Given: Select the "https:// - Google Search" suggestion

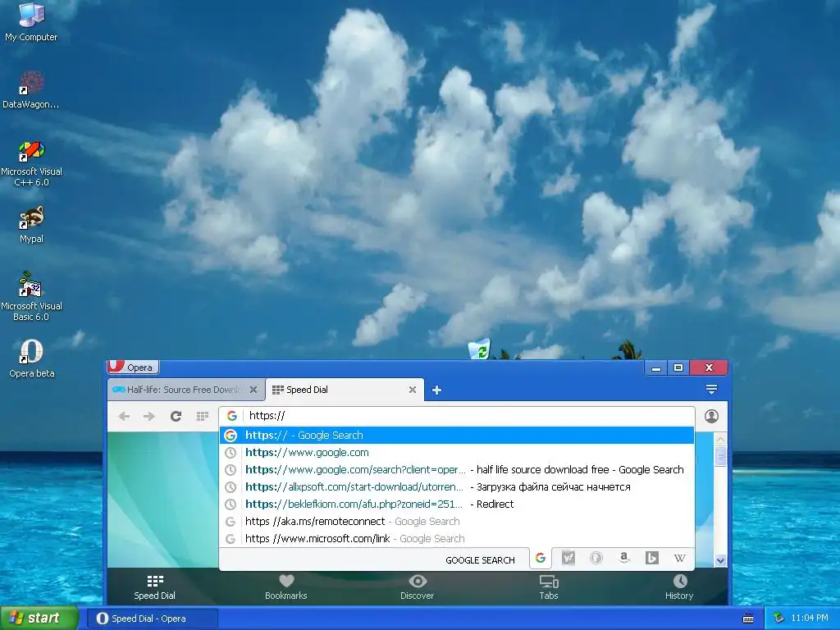Looking at the screenshot, I should (456, 435).
